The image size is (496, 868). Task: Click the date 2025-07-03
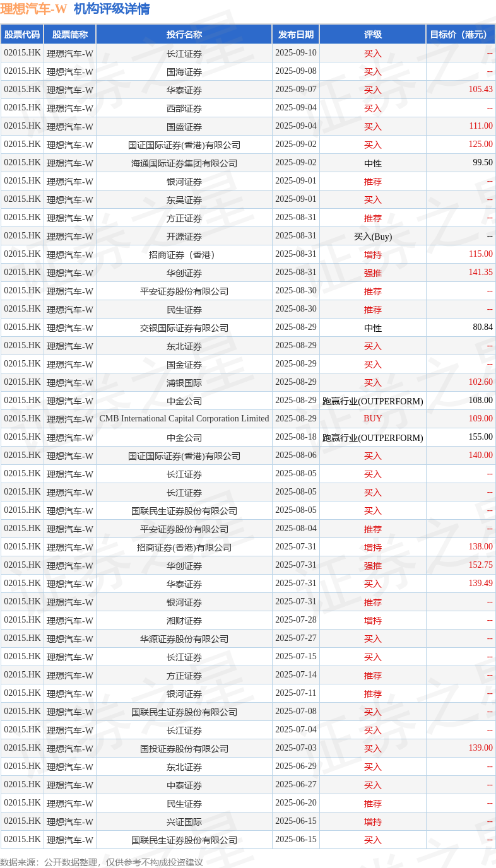pyautogui.click(x=296, y=748)
